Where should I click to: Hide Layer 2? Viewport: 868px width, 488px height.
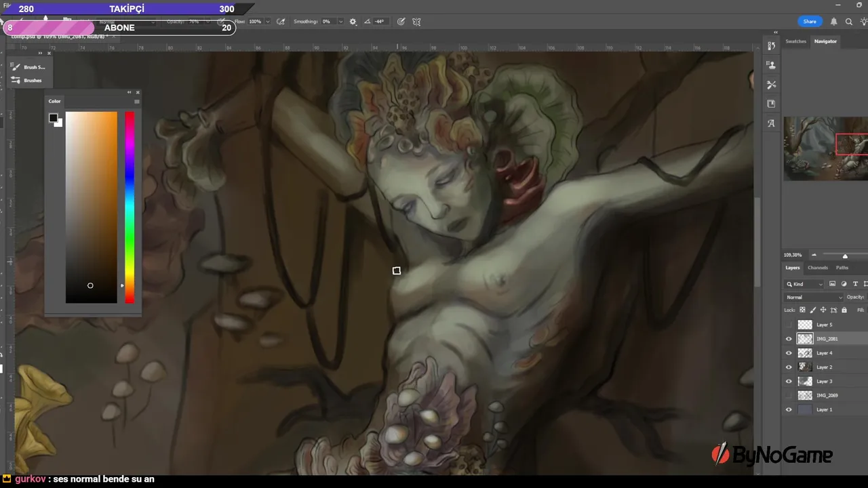[789, 367]
